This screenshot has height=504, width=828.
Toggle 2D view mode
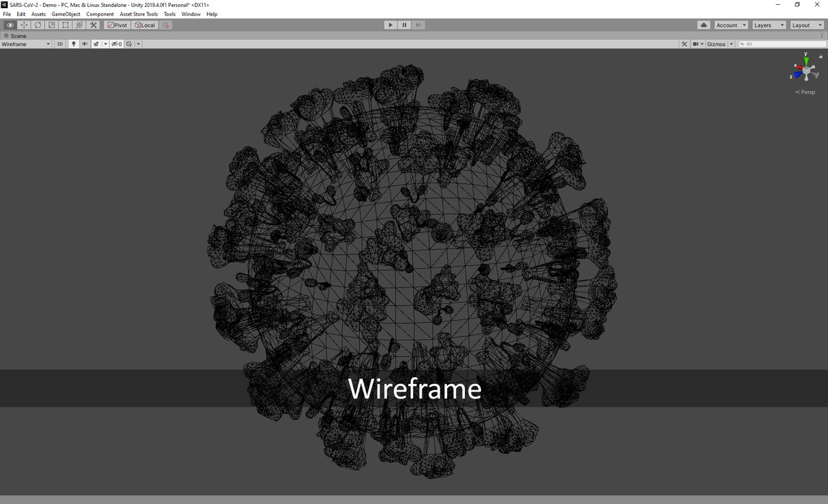pos(60,44)
